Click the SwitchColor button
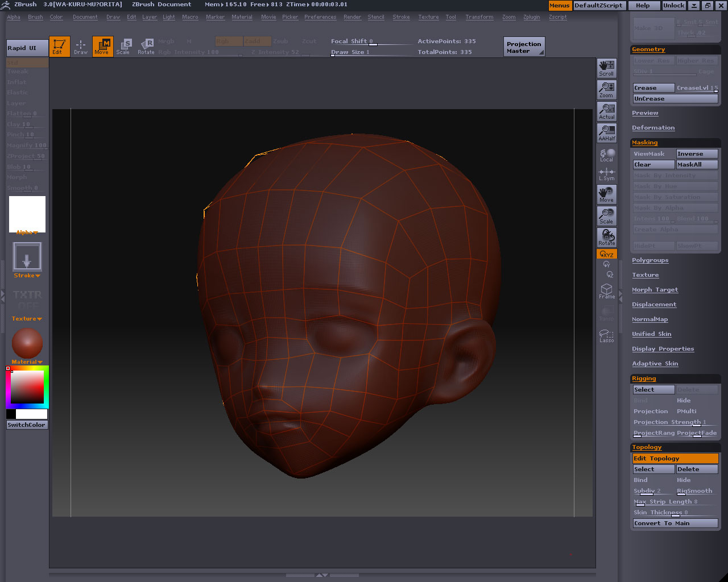Image resolution: width=728 pixels, height=582 pixels. [27, 425]
